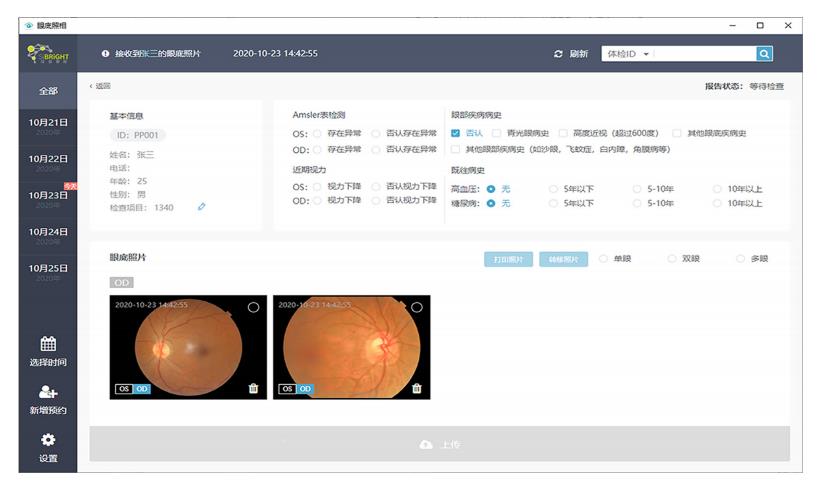835x486 pixels.
Task: Click the 新增预约 add-user icon
Action: coord(47,392)
